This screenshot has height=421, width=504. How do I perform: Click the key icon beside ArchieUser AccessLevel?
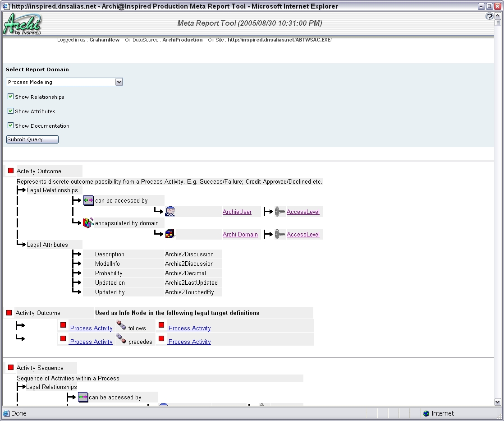tap(280, 212)
